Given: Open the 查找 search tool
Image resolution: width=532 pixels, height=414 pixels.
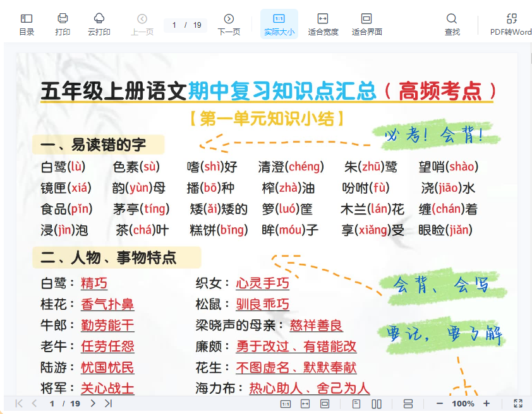Looking at the screenshot, I should (452, 24).
